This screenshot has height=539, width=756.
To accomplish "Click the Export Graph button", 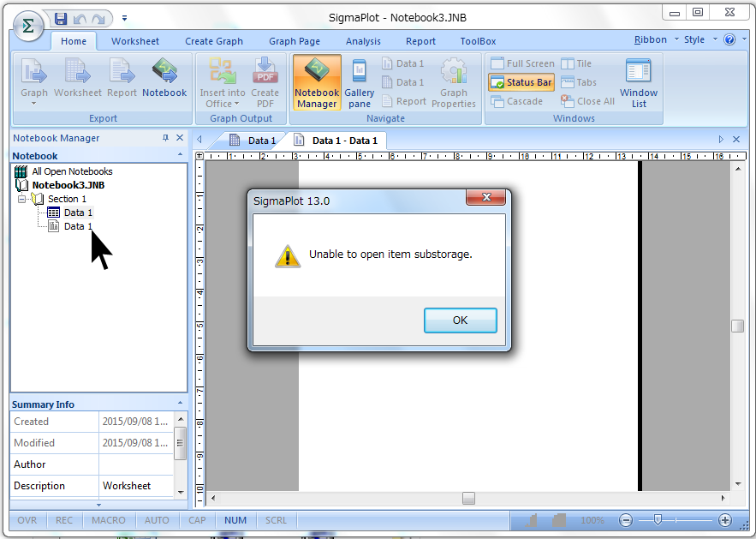I will tap(34, 81).
